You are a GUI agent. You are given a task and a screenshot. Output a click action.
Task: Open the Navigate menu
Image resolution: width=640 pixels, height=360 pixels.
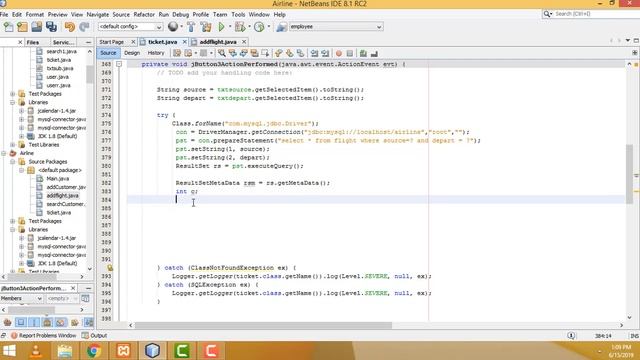[x=98, y=14]
